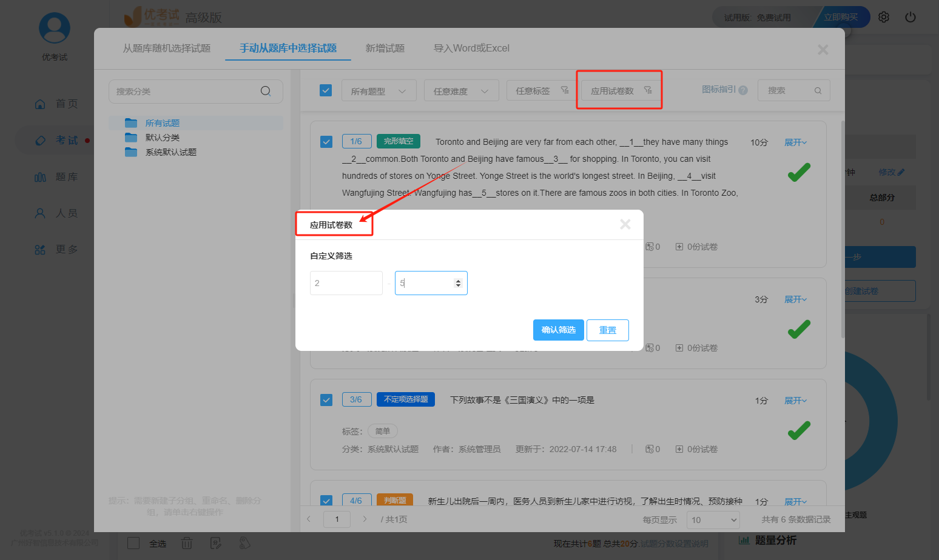Click magnifier icon in the 搜索 field
Image resolution: width=939 pixels, height=560 pixels.
click(x=818, y=91)
